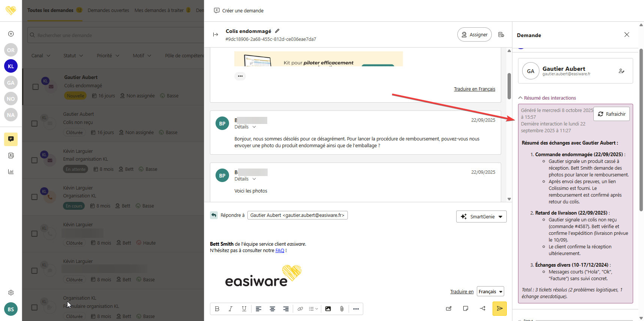Open the statistics chart icon in sidebar
This screenshot has width=644, height=321.
click(x=11, y=172)
